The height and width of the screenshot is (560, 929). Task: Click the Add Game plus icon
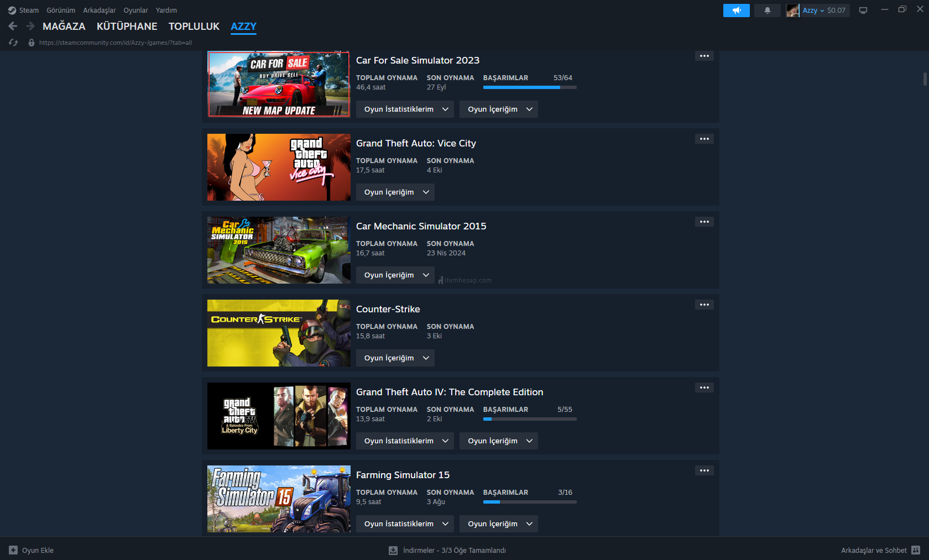coord(13,550)
